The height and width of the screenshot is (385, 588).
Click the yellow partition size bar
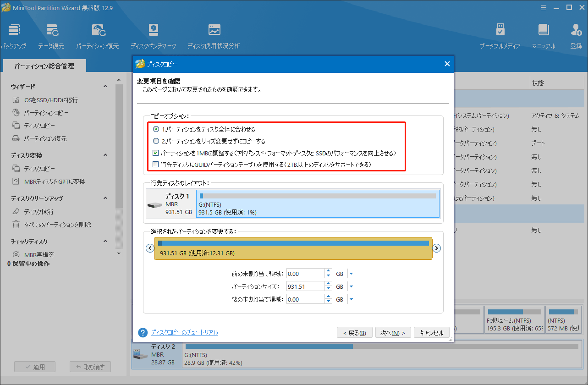293,248
